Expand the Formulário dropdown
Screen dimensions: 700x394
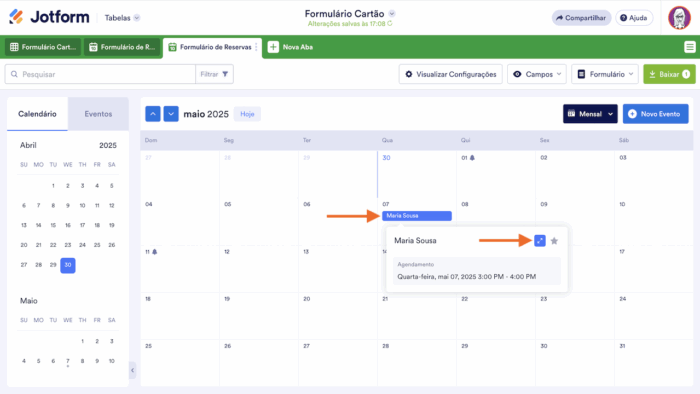point(605,74)
